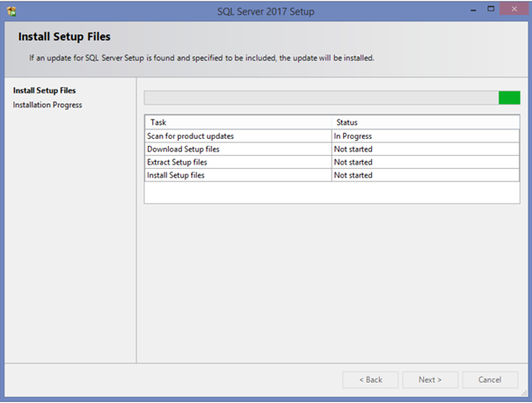Select Install Setup Files step in sidebar
532x403 pixels.
[44, 91]
